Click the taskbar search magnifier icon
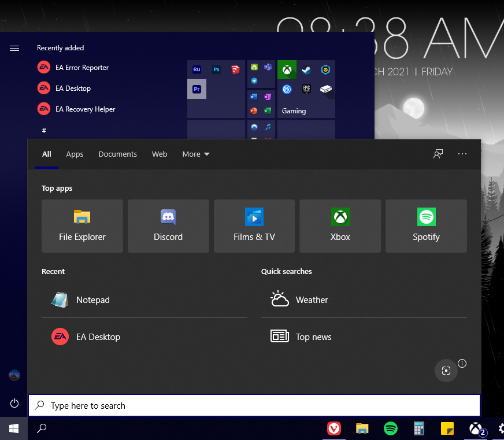504x440 pixels. [x=42, y=428]
